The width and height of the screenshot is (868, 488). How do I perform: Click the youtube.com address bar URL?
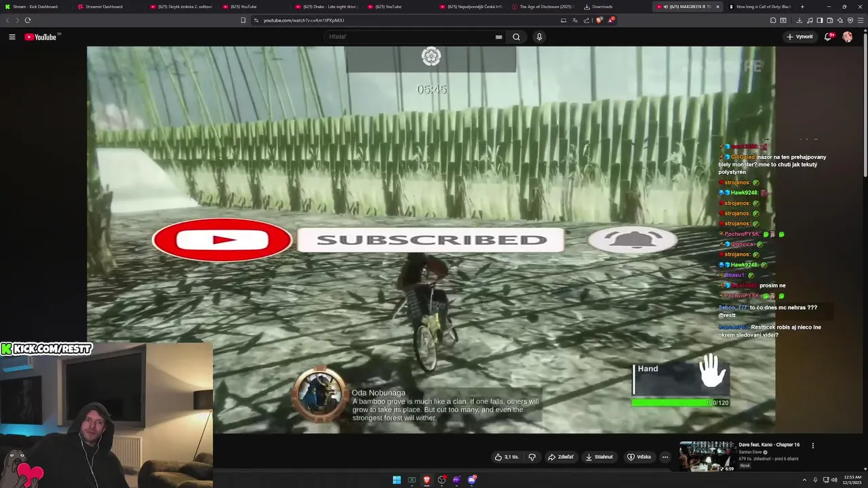pos(304,20)
